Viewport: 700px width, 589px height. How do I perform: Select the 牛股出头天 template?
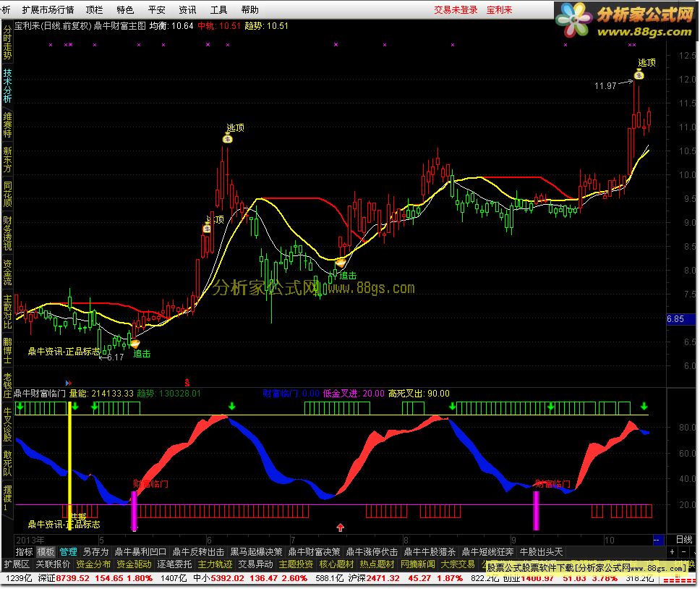pyautogui.click(x=541, y=552)
